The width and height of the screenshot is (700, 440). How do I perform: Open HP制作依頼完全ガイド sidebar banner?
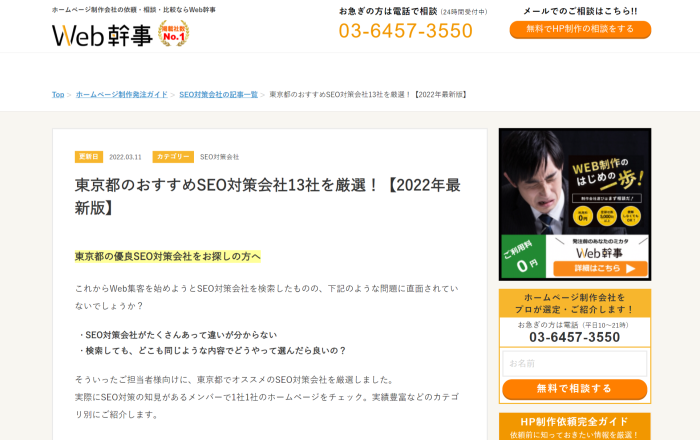click(575, 427)
